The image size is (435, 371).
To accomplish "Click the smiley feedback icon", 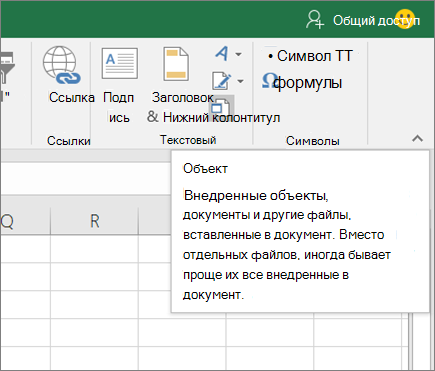I will click(x=405, y=19).
